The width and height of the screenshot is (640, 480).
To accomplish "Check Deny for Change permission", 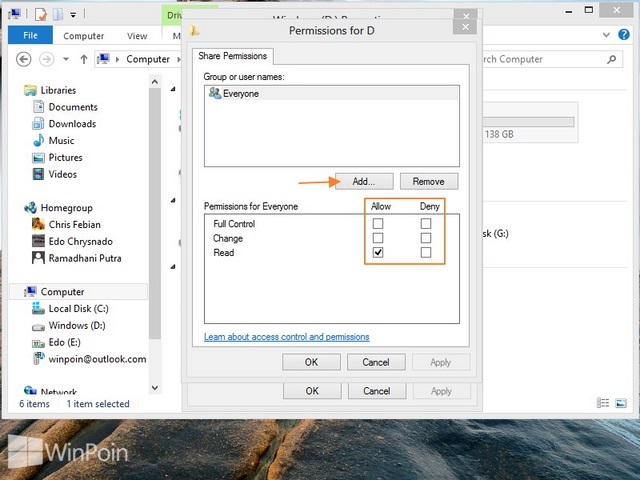I will click(x=426, y=238).
